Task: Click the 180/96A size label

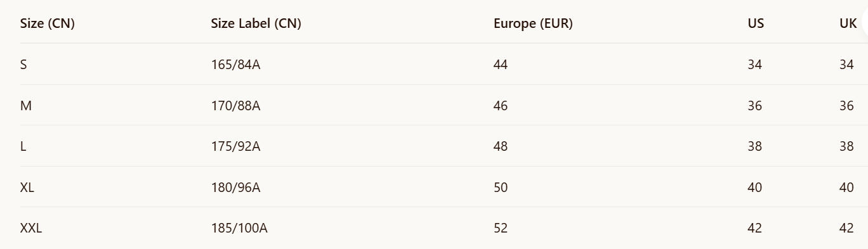Action: 236,188
